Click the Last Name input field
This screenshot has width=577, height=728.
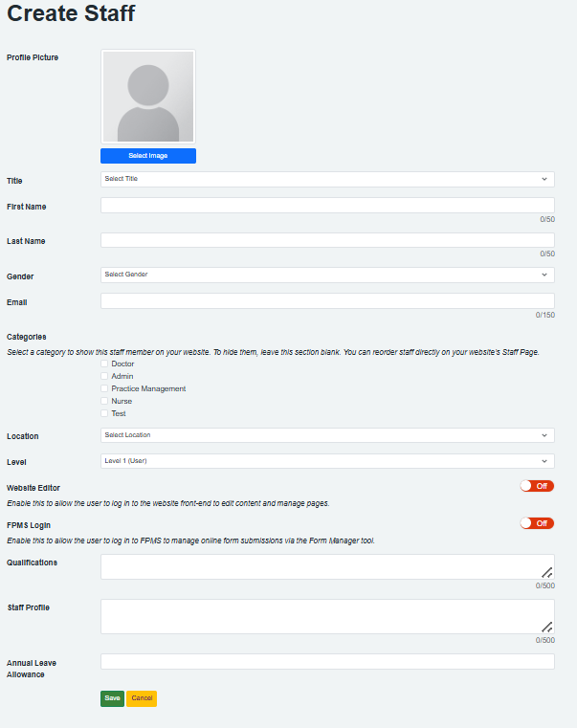tap(327, 240)
